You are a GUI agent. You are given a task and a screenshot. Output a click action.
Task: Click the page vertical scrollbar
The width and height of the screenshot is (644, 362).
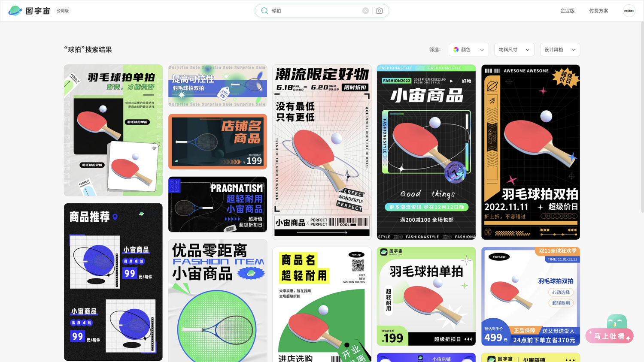(642, 117)
